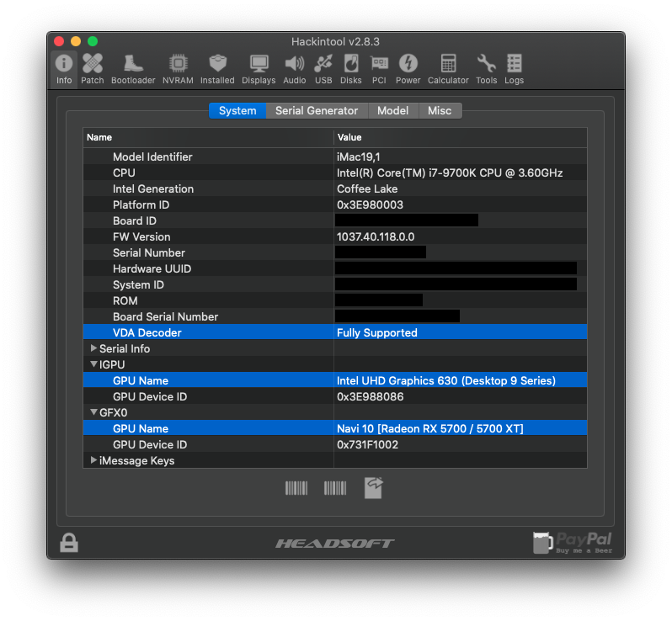Minimize window with the yellow button
The width and height of the screenshot is (672, 621).
click(x=76, y=41)
